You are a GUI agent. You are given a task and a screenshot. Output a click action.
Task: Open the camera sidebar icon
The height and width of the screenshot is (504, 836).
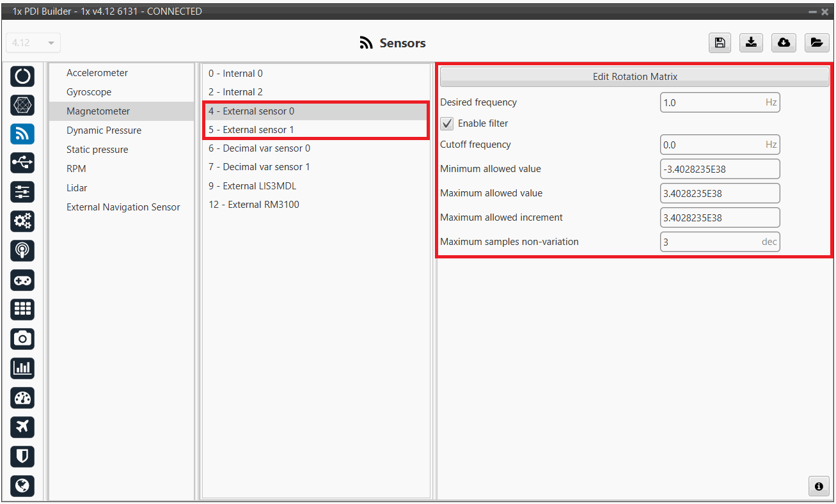tap(22, 338)
